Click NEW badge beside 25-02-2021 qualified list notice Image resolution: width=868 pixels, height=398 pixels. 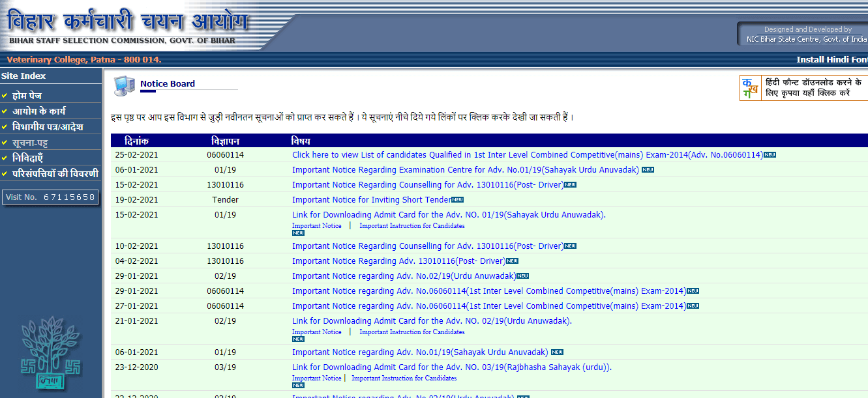coord(770,155)
